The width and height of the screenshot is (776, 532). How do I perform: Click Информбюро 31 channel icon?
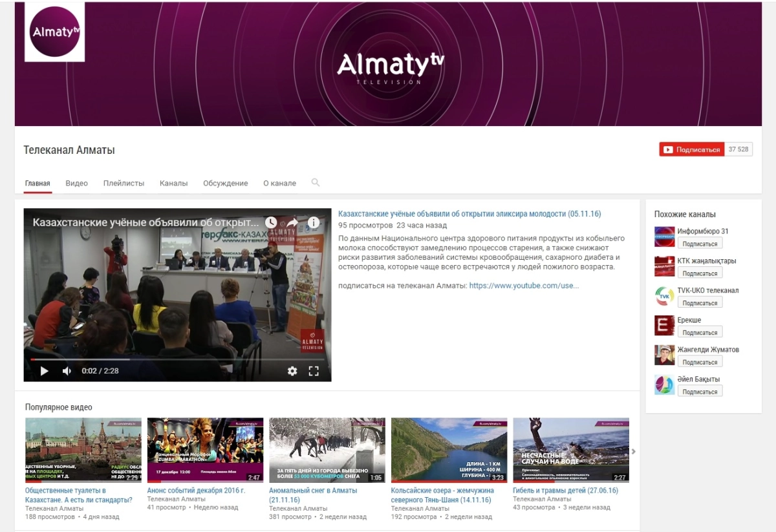point(664,237)
